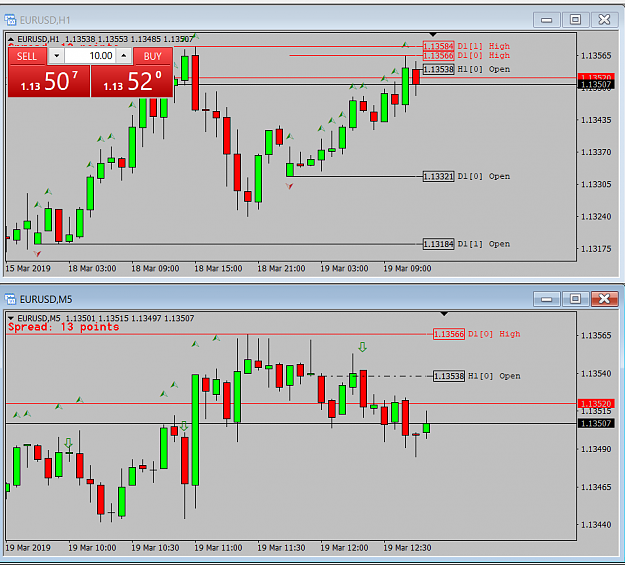
Task: Click the 1.13435 price scale label in the H1 chart
Action: coord(596,120)
